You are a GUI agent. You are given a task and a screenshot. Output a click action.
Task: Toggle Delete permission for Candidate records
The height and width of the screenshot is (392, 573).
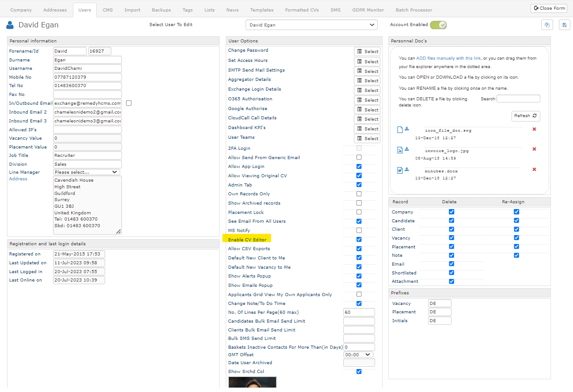[x=451, y=221]
